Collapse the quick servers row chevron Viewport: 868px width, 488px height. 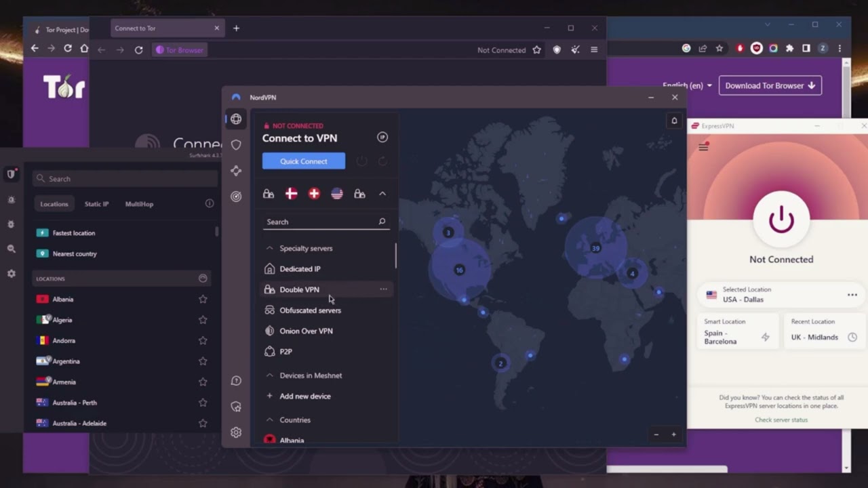pos(382,194)
